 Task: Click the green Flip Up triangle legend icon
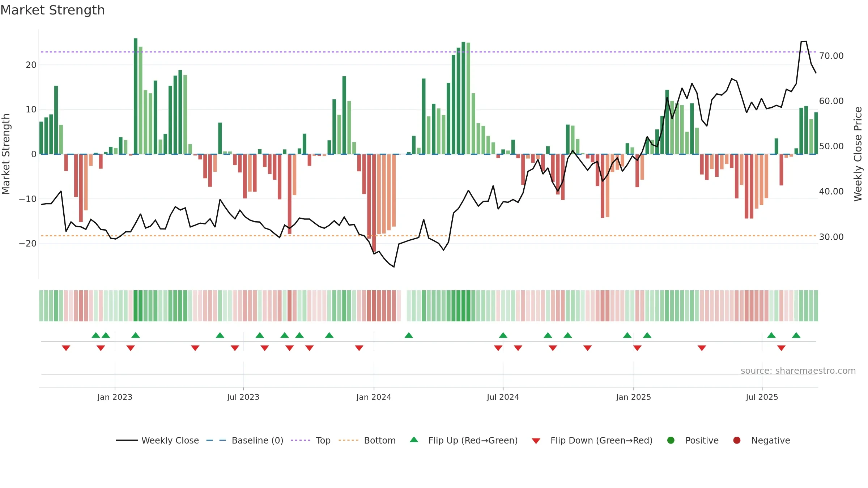pyautogui.click(x=414, y=440)
